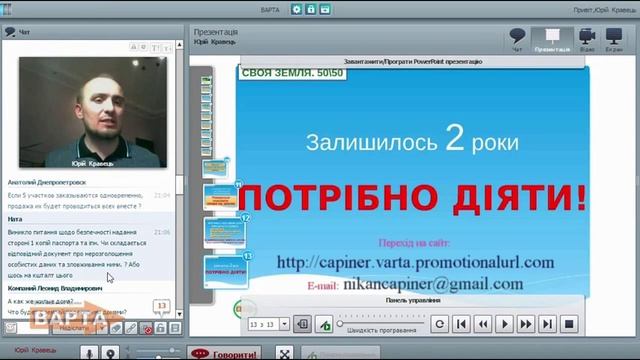
Task: Click the film strip icon at top-left corner
Action: pyautogui.click(x=6, y=9)
